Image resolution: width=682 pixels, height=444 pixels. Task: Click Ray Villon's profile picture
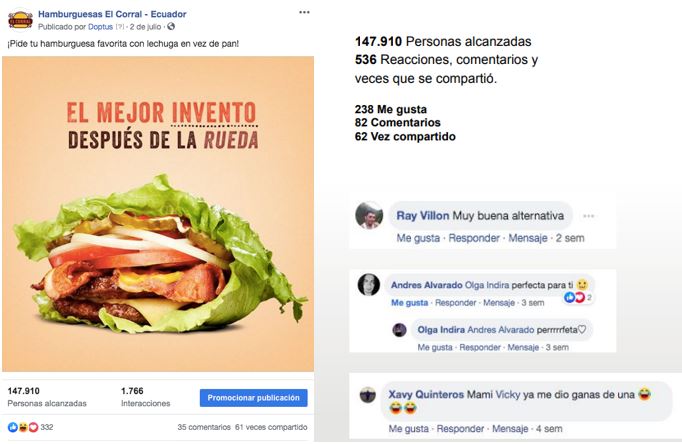[369, 215]
